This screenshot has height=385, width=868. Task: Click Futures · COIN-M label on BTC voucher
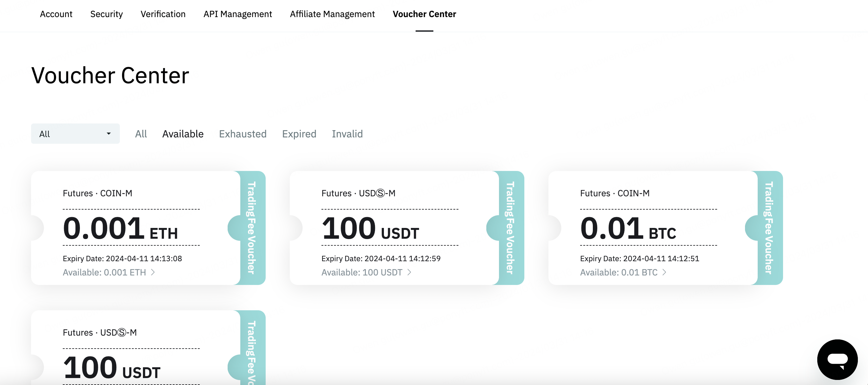615,193
